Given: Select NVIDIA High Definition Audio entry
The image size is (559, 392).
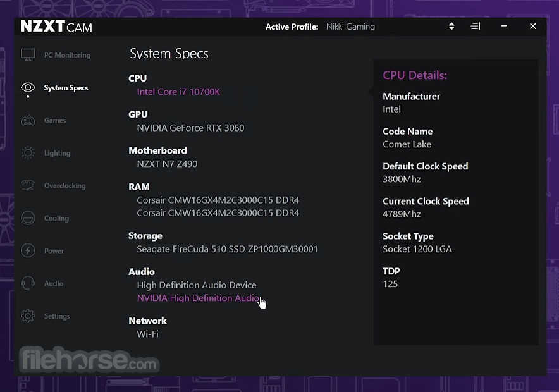Looking at the screenshot, I should pyautogui.click(x=198, y=298).
